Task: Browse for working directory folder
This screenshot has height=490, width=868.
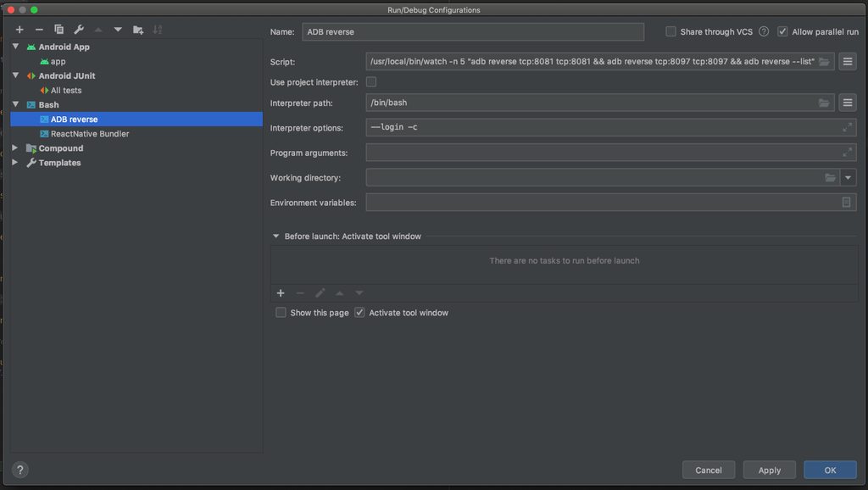Action: point(830,178)
